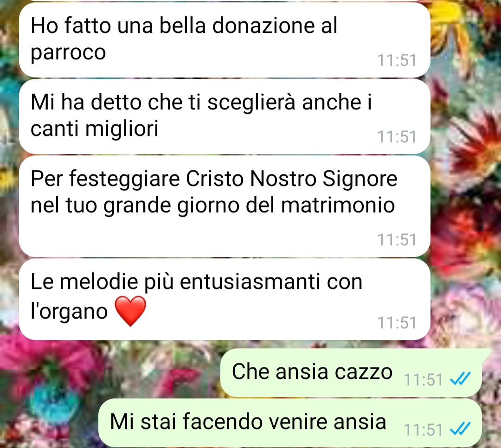The width and height of the screenshot is (501, 448).
Task: Select the sent message "Mi stai facendo venire ansia"
Action: 290,423
